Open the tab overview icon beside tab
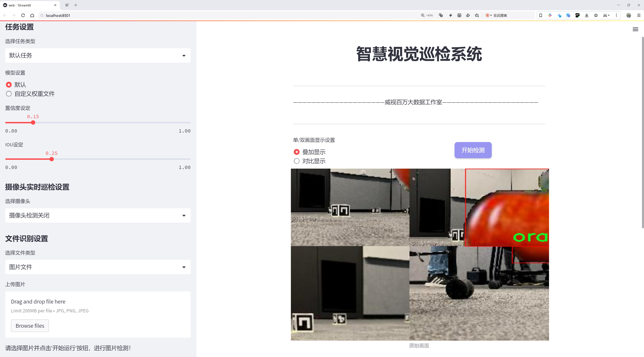Image resolution: width=644 pixels, height=357 pixels. click(67, 5)
